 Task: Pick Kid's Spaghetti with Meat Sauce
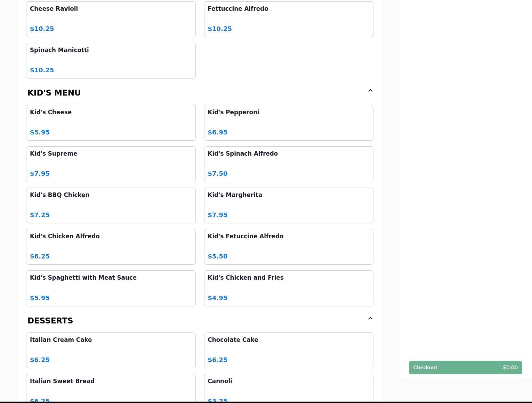tap(111, 288)
